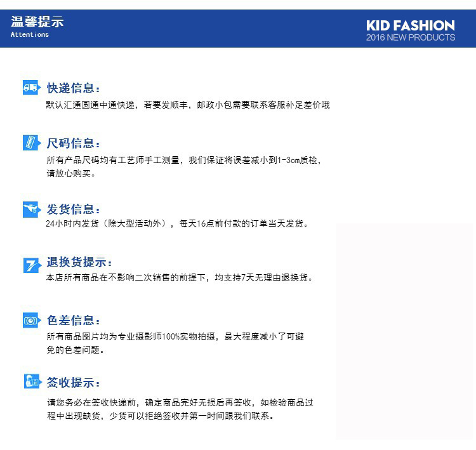Click the Attentions subtitle

tap(29, 34)
